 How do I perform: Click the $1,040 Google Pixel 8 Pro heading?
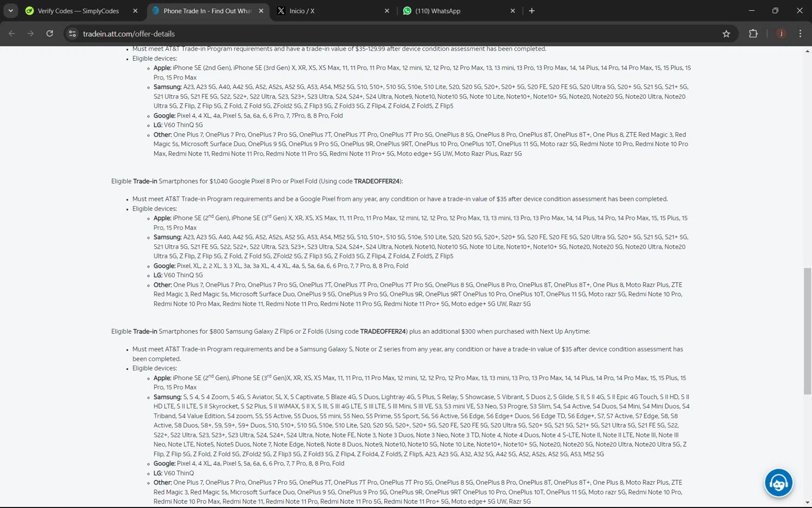pyautogui.click(x=257, y=181)
